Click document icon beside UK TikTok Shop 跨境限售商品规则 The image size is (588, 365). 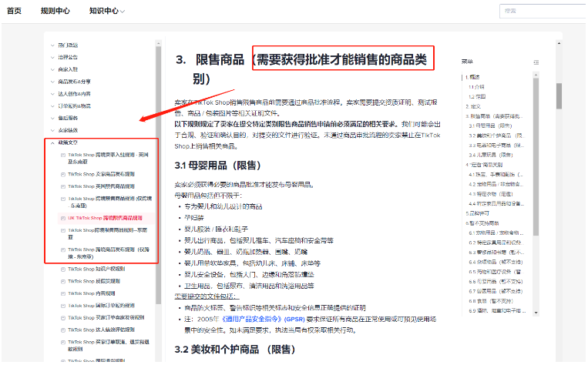[62, 218]
